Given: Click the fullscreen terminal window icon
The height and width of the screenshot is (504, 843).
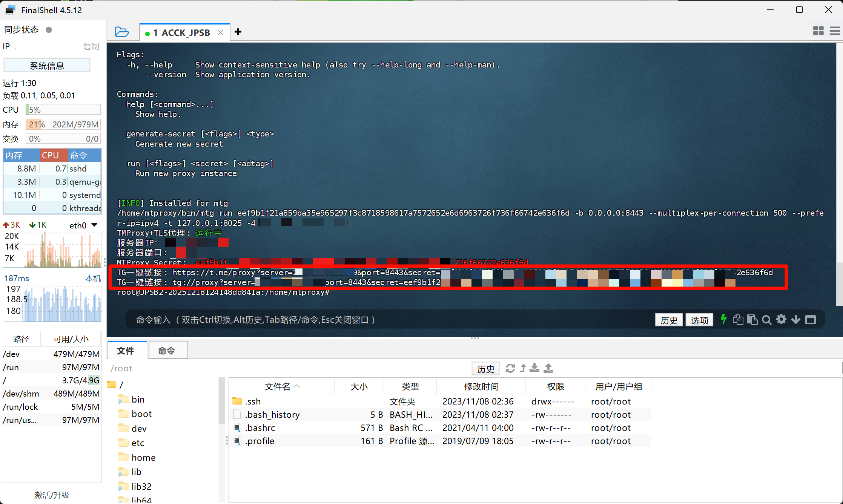Looking at the screenshot, I should click(x=811, y=320).
